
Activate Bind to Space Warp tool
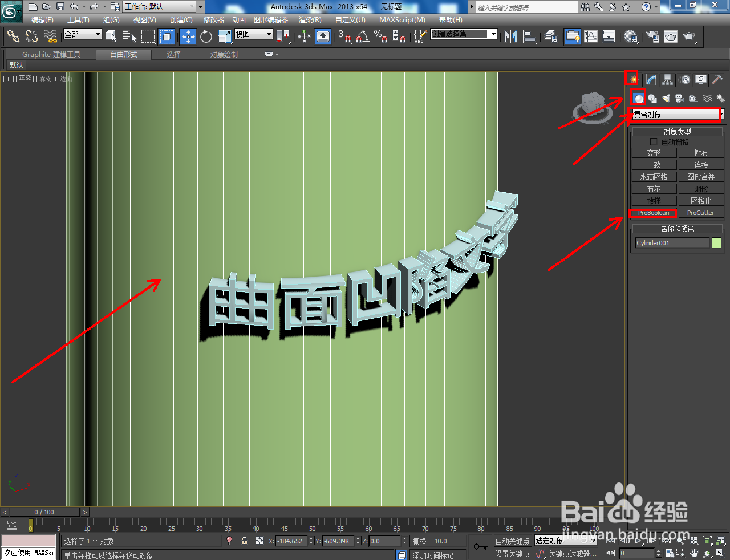(x=50, y=36)
